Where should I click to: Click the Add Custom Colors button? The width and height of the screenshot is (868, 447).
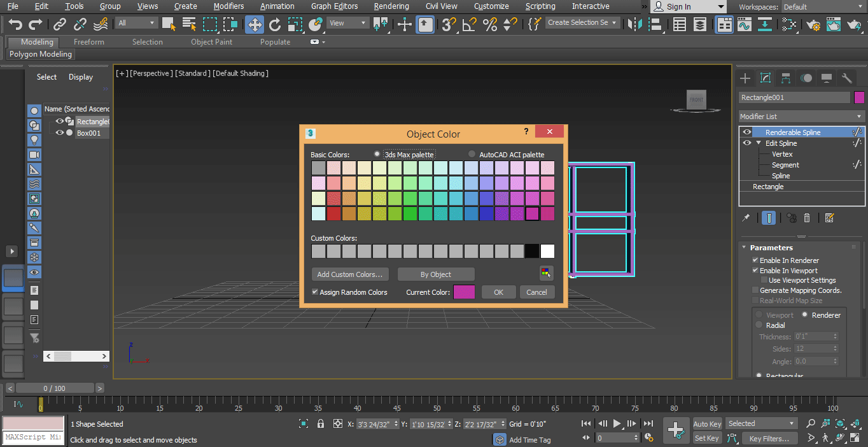point(350,274)
